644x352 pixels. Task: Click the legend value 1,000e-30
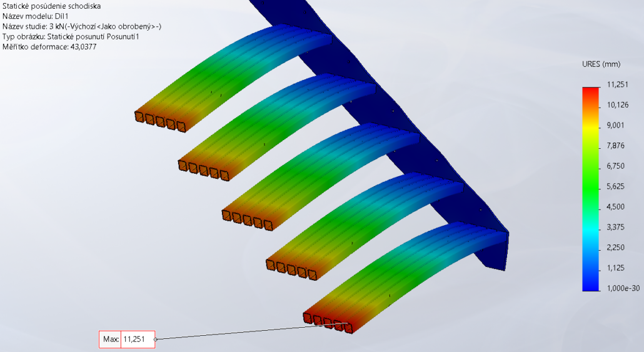pyautogui.click(x=623, y=288)
